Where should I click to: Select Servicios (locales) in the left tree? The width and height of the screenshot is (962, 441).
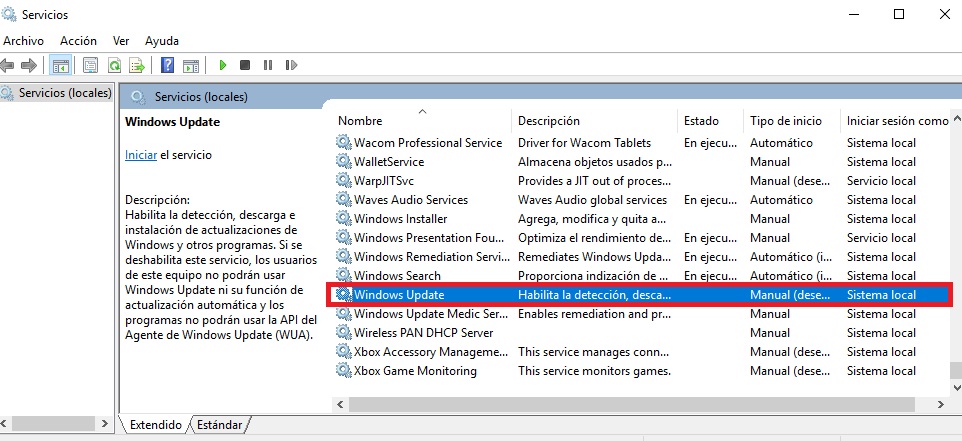coord(63,93)
